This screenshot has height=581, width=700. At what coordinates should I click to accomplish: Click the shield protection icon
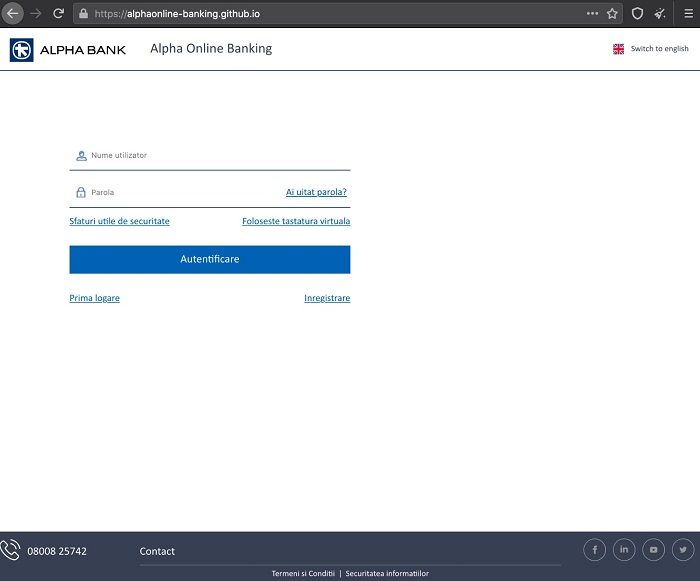click(x=637, y=14)
